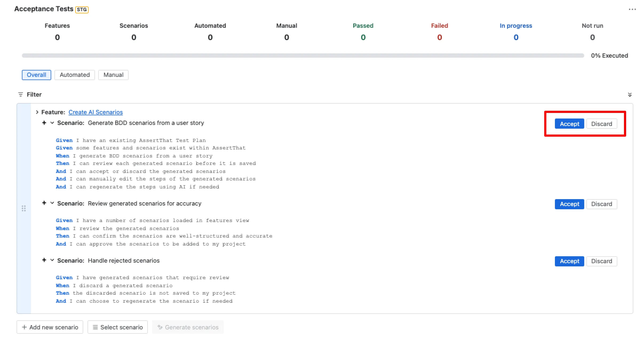Collapse Generate BDD scenarios scenario chevron
The height and width of the screenshot is (347, 644).
[x=52, y=123]
